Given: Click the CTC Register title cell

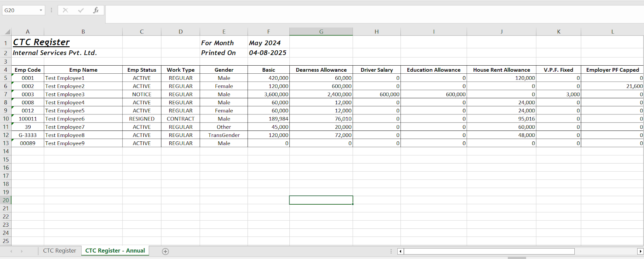Looking at the screenshot, I should tap(41, 42).
